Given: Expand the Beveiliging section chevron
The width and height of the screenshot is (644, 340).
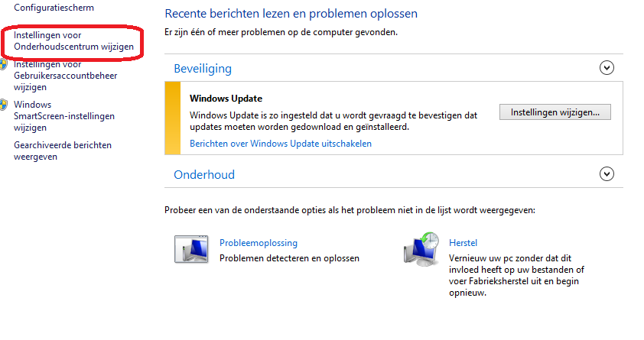Looking at the screenshot, I should click(607, 68).
